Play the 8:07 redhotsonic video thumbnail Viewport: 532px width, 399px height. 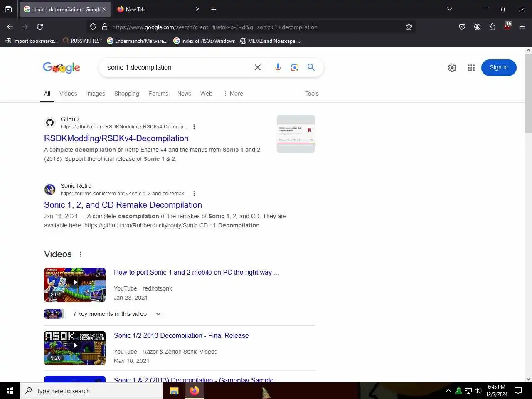point(75,285)
